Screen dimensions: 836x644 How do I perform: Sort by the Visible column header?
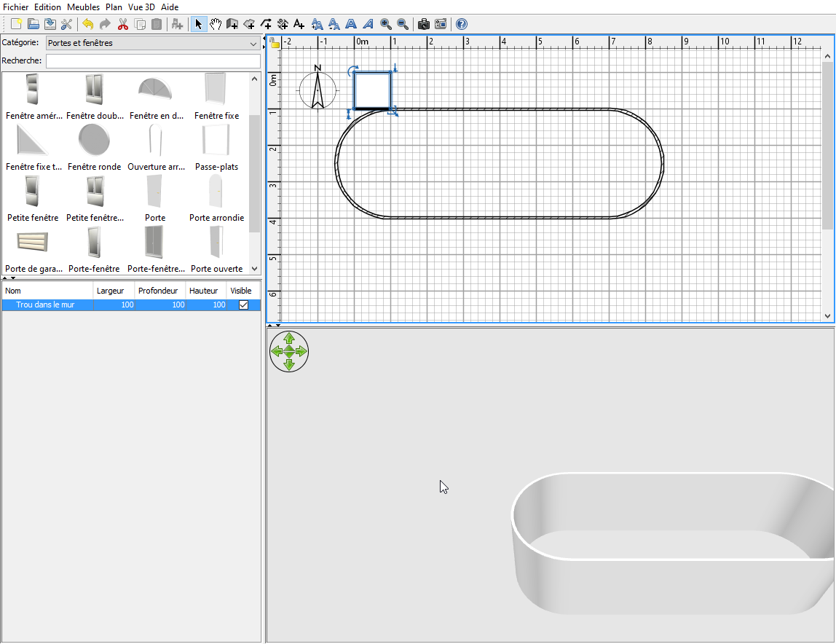(x=243, y=291)
